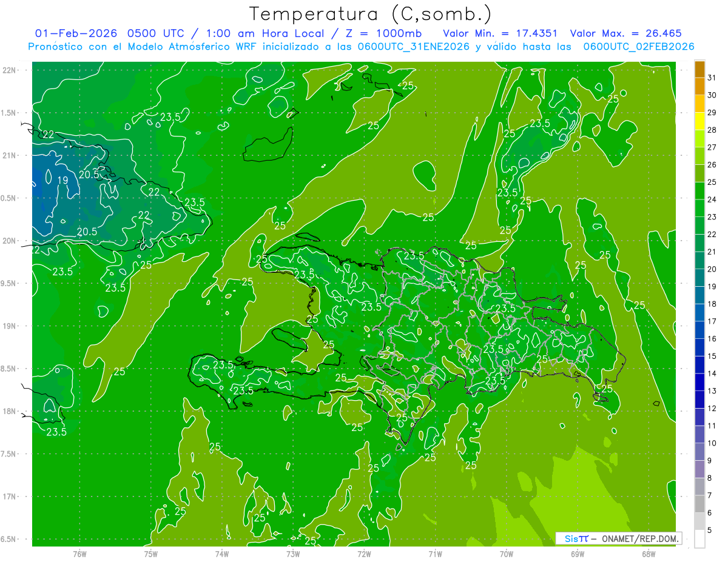Click the 72W longitude axis label
This screenshot has height=562, width=728.
364,554
